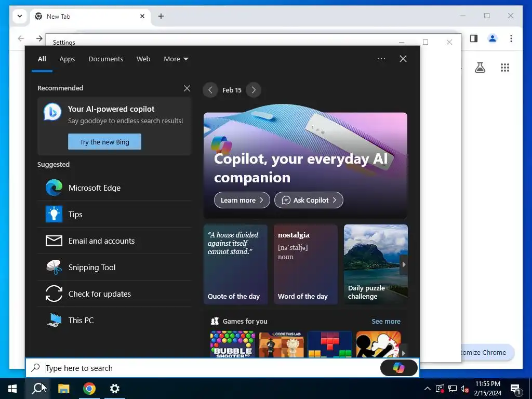Open a new tab in Chrome
This screenshot has width=532, height=399.
[161, 16]
